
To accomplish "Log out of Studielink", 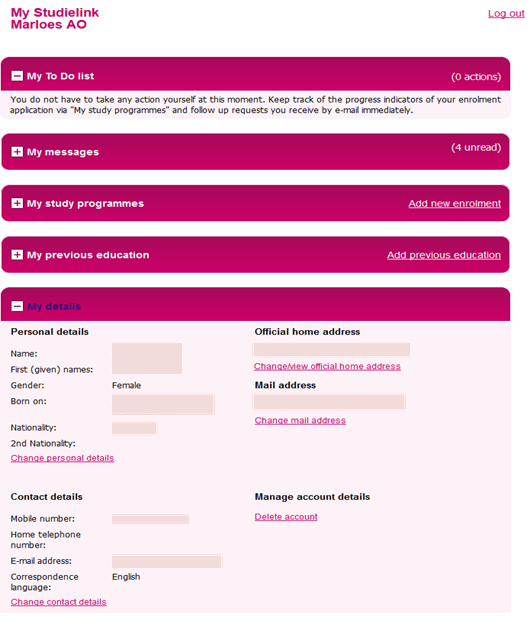I will pos(506,13).
